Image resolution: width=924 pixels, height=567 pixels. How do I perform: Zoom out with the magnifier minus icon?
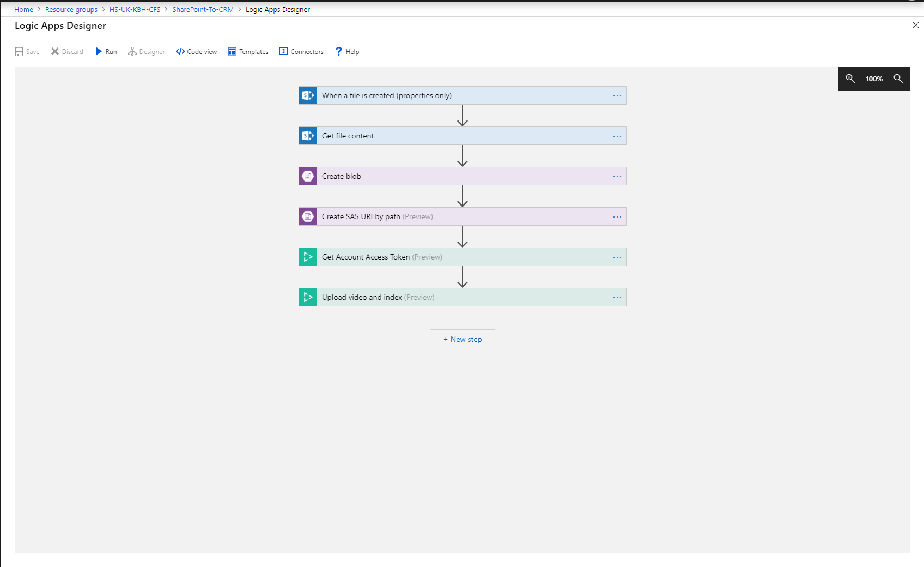pyautogui.click(x=898, y=79)
